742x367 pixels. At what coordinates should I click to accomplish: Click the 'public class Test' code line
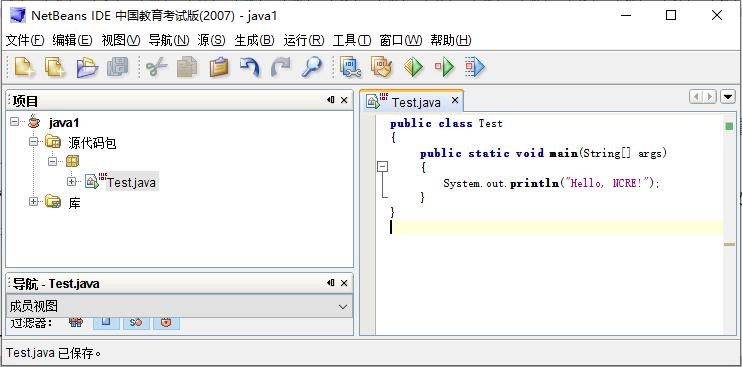(446, 124)
